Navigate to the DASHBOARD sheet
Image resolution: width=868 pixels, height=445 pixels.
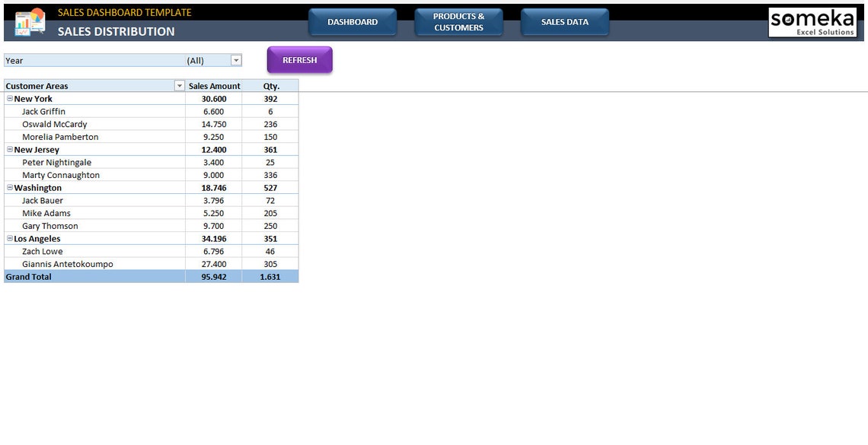[353, 22]
